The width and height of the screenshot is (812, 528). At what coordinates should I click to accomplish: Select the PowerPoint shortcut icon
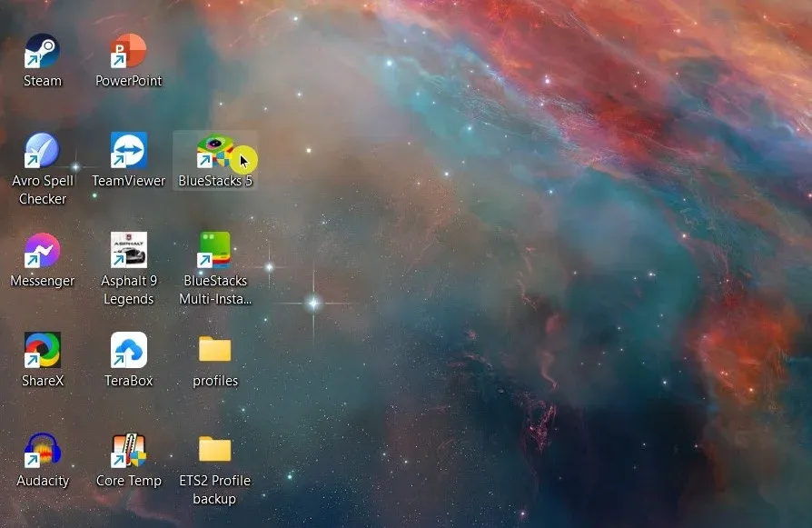(x=128, y=51)
